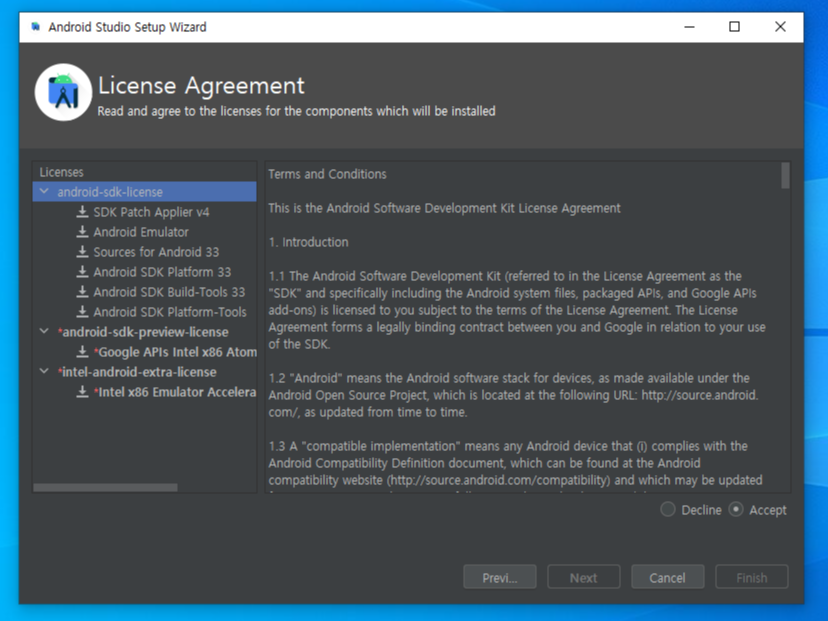Click the Previous button
This screenshot has width=828, height=621.
click(500, 577)
